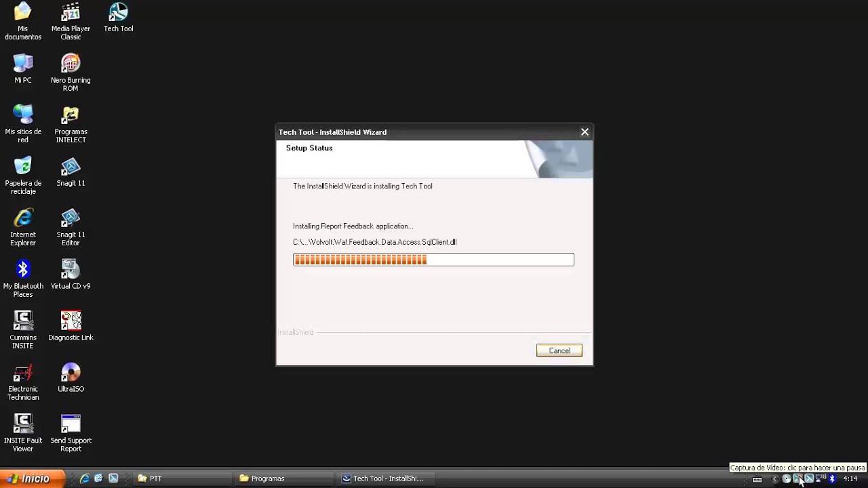Screen dimensions: 868x488
Task: Click the SqlClient.dll file path text
Action: (374, 242)
